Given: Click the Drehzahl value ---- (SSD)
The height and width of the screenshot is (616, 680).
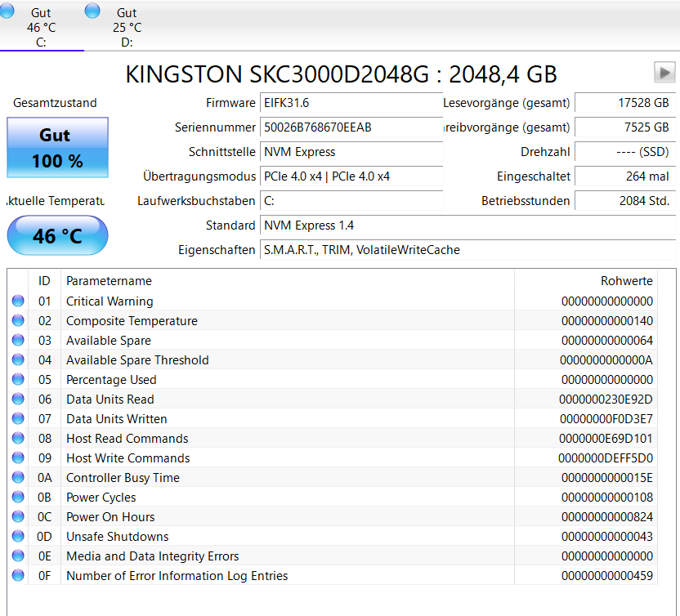Looking at the screenshot, I should point(625,152).
